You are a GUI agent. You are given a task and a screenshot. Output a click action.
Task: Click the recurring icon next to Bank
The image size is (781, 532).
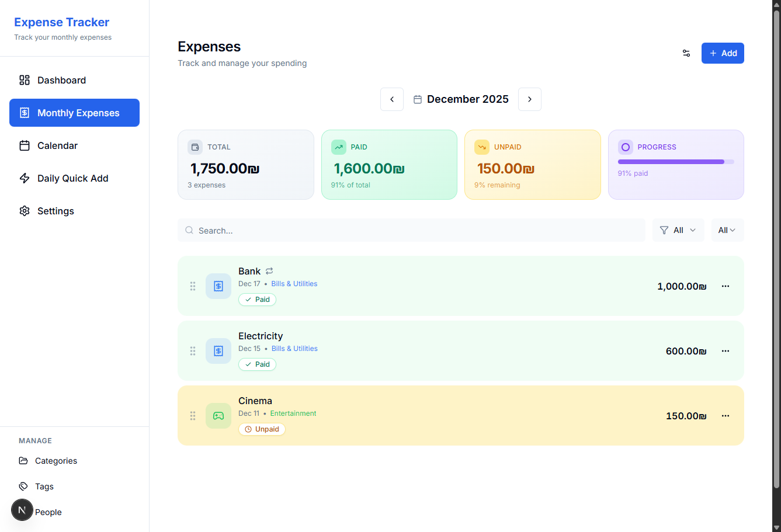point(269,271)
